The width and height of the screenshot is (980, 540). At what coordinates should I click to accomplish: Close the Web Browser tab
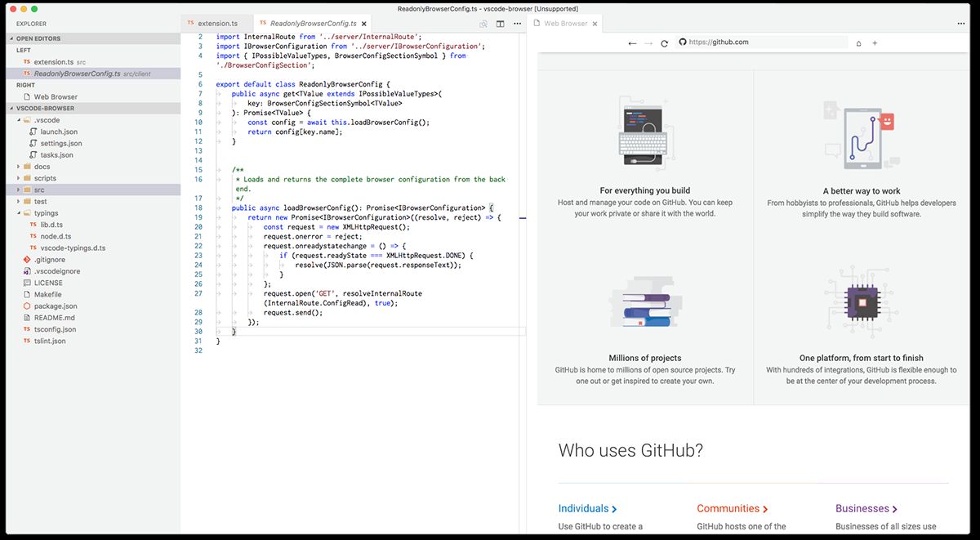(595, 24)
